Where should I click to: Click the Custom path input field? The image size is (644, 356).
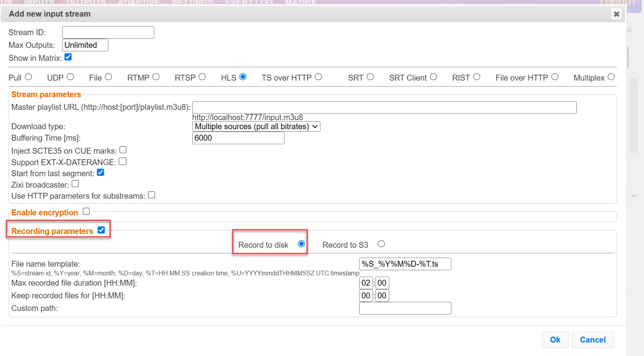[405, 308]
